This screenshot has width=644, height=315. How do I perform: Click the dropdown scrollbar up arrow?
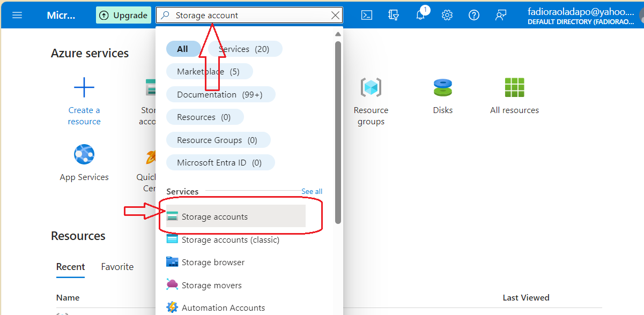pos(338,34)
